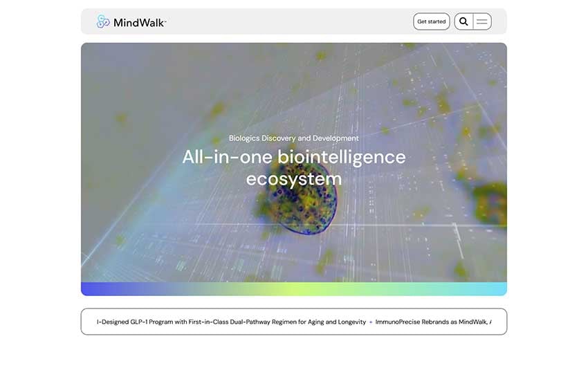Click the 'Biologics Discovery and Development' subtitle

click(293, 138)
